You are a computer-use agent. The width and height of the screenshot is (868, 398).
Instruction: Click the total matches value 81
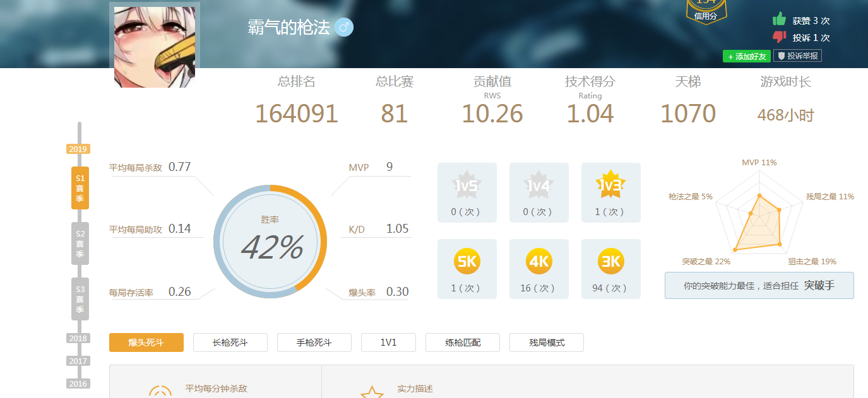(x=395, y=114)
